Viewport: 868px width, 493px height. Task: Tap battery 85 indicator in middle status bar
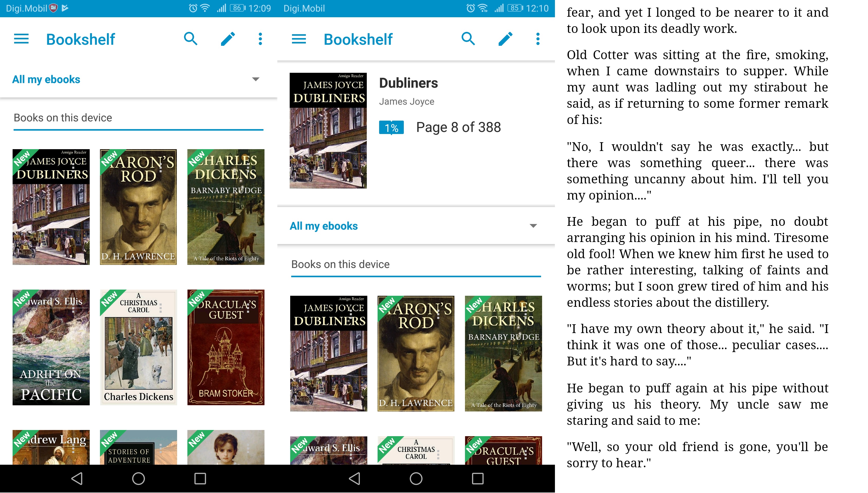[x=515, y=8]
